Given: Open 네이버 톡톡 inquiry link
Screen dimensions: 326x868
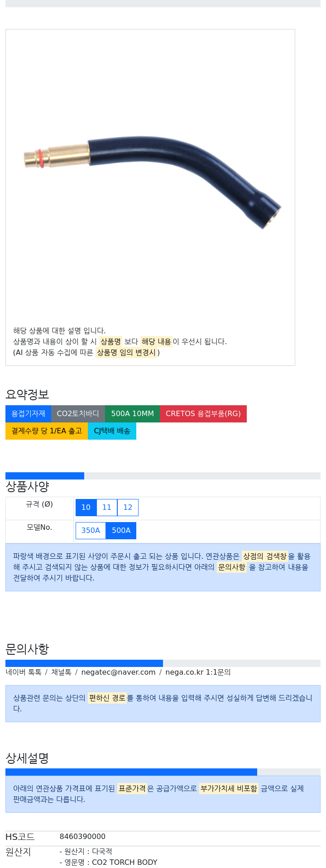Looking at the screenshot, I should (24, 672).
